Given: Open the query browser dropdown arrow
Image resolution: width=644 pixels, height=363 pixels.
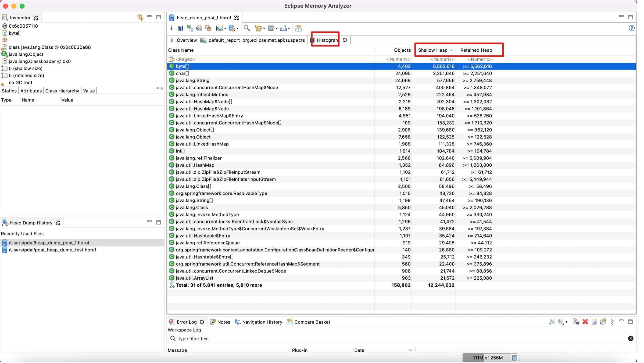Looking at the screenshot, I should tap(238, 29).
